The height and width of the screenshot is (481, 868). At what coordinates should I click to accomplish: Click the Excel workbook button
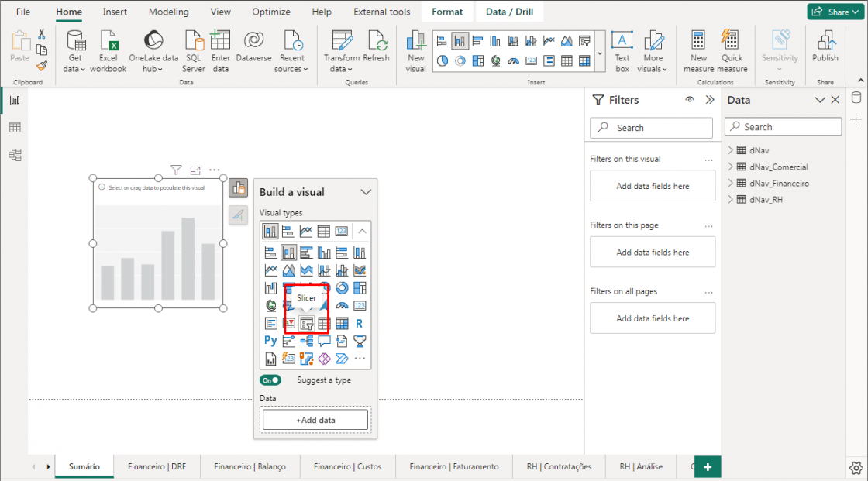coord(108,52)
